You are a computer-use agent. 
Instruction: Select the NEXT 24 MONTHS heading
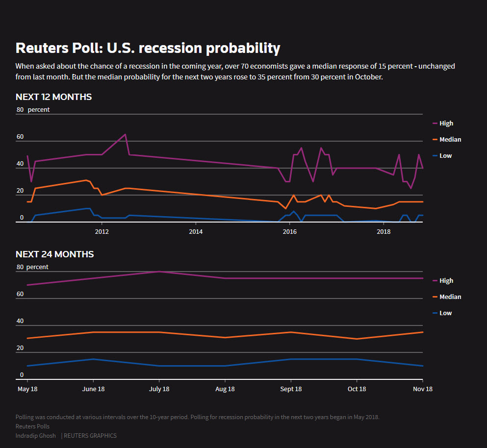coord(54,254)
